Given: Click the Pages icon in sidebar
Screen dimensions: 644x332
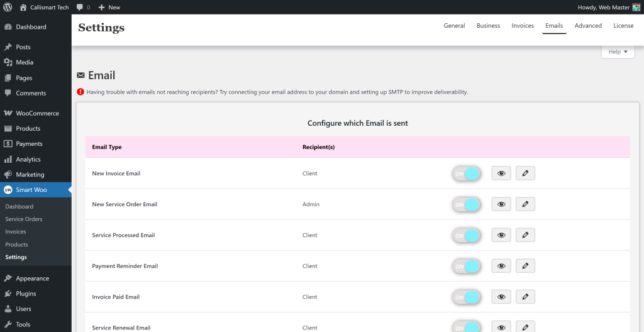Looking at the screenshot, I should pyautogui.click(x=8, y=78).
